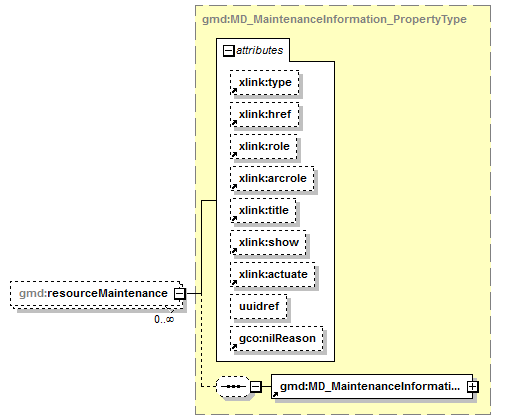The image size is (512, 420).
Task: Click the gmd:resourceMaintenance element box
Action: 96,294
